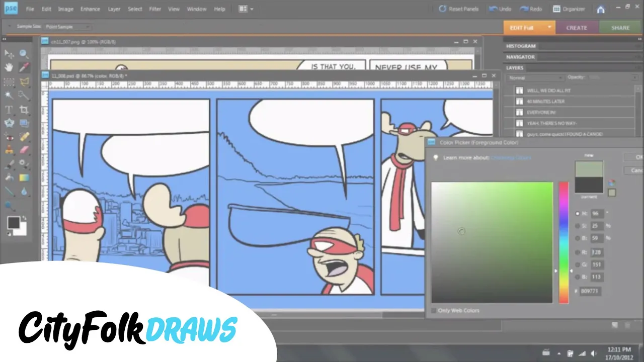Screen dimensions: 644x362
Task: Select the Hand tool
Action: [x=9, y=67]
